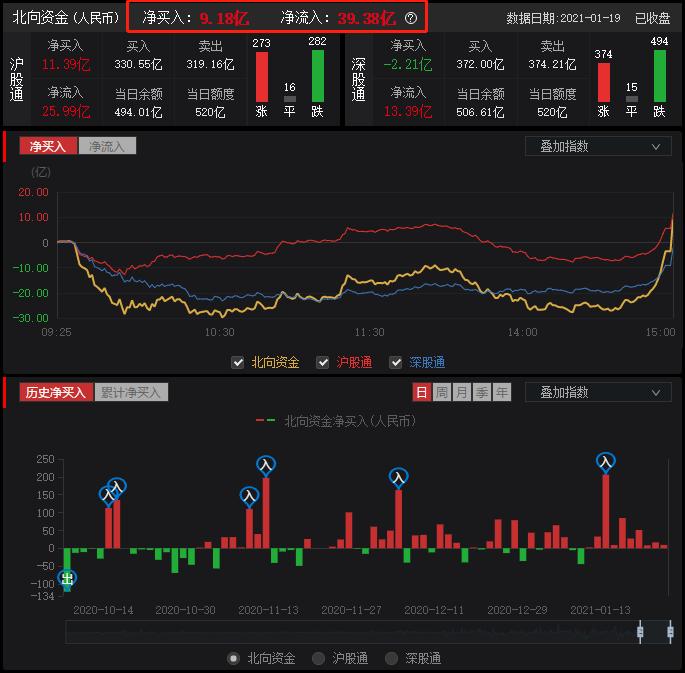Image resolution: width=685 pixels, height=673 pixels.
Task: Click the 沪股通 净流入 value 25.99亿
Action: point(66,112)
